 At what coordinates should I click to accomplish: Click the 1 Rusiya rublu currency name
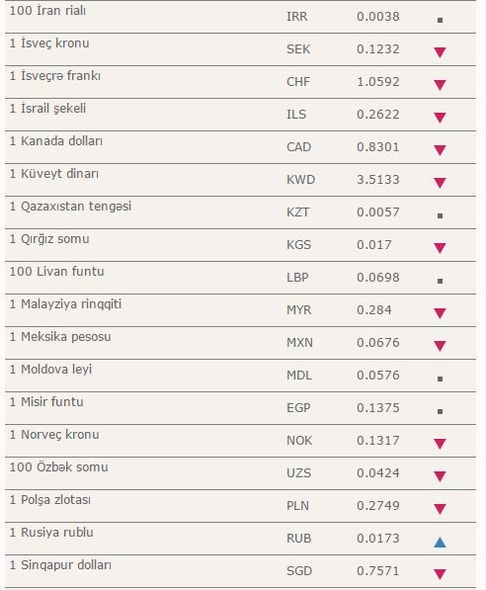click(52, 532)
